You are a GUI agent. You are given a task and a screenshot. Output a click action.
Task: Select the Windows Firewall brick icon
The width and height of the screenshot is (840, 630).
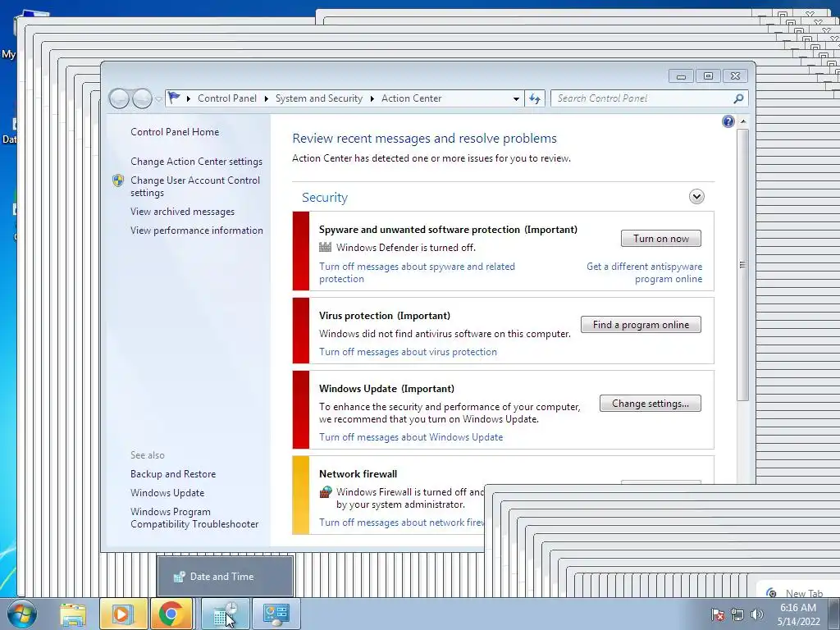click(325, 492)
